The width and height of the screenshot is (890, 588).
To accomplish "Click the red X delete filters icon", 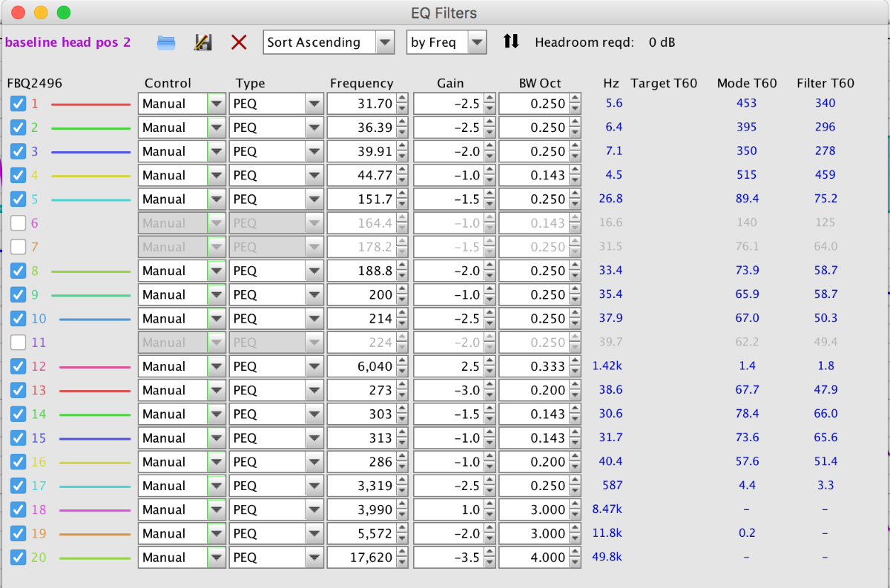I will [239, 42].
